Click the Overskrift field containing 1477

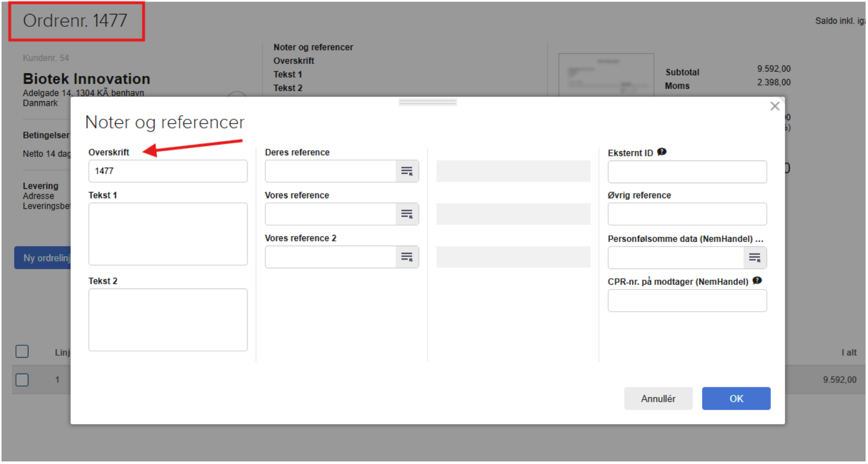(168, 171)
